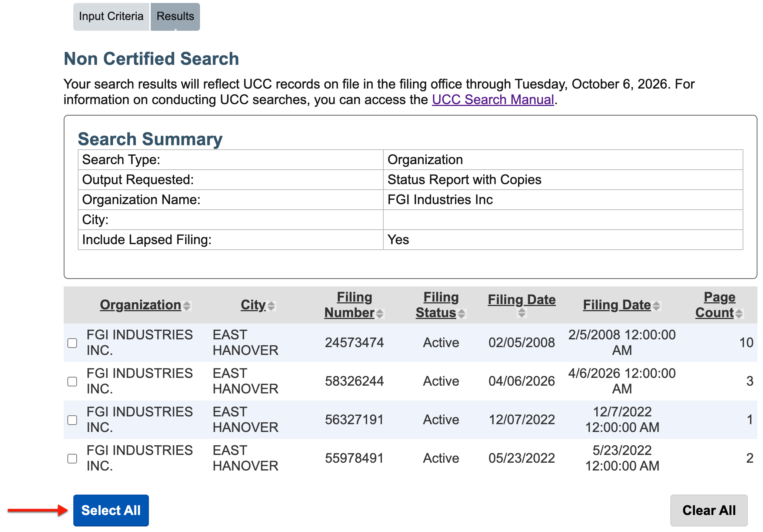763x532 pixels.
Task: Click filing number 24573474
Action: [354, 343]
